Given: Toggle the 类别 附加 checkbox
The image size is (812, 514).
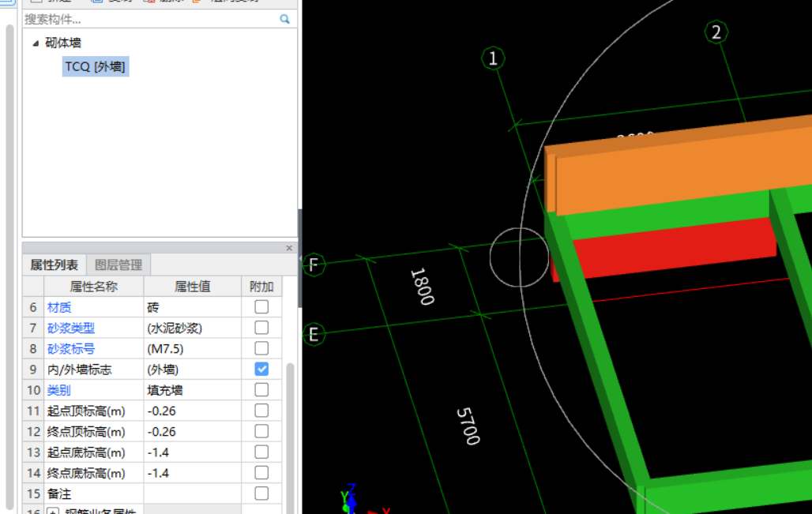Looking at the screenshot, I should [261, 390].
